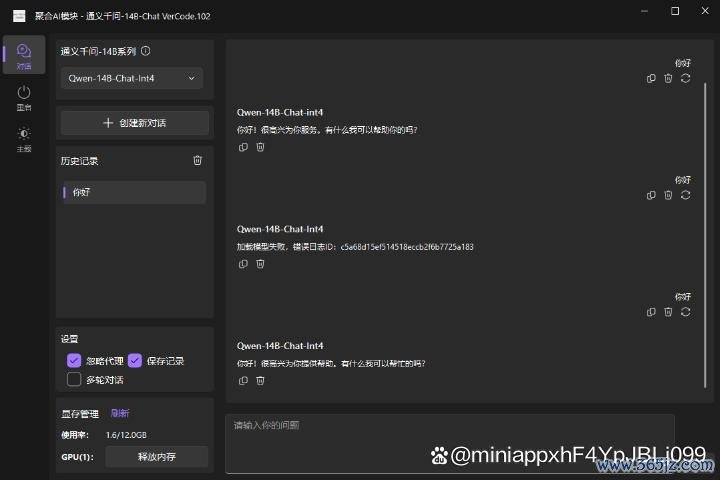Maximize the application window
Viewport: 720px width, 480px height.
tap(675, 11)
